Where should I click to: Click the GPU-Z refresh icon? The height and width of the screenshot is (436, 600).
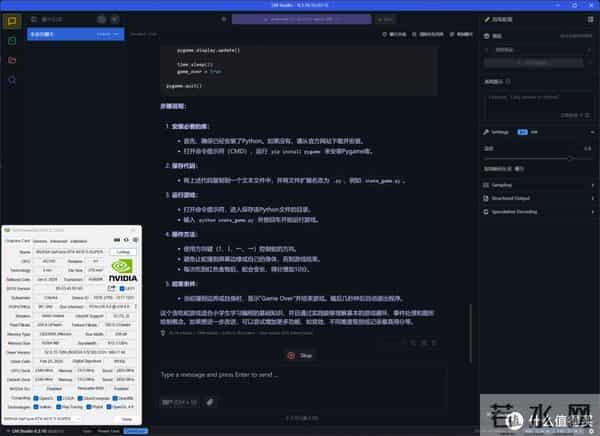pos(126,240)
